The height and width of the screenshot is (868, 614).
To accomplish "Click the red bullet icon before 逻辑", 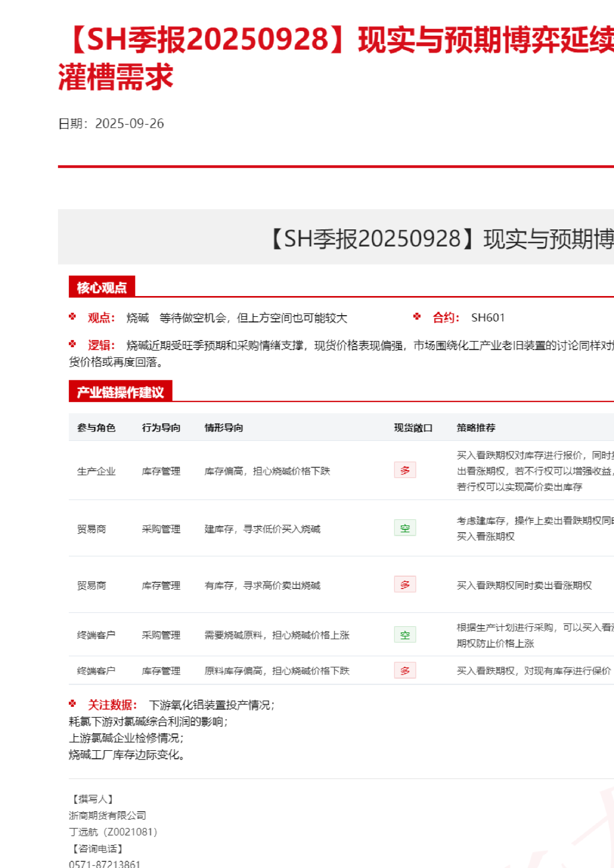I will coord(72,344).
